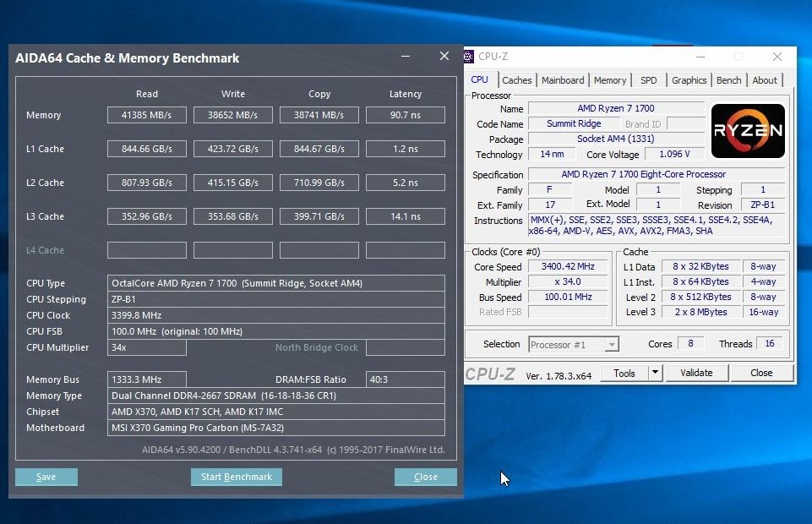Open the Tools dropdown arrow in CPU-Z
812x524 pixels.
coord(655,372)
